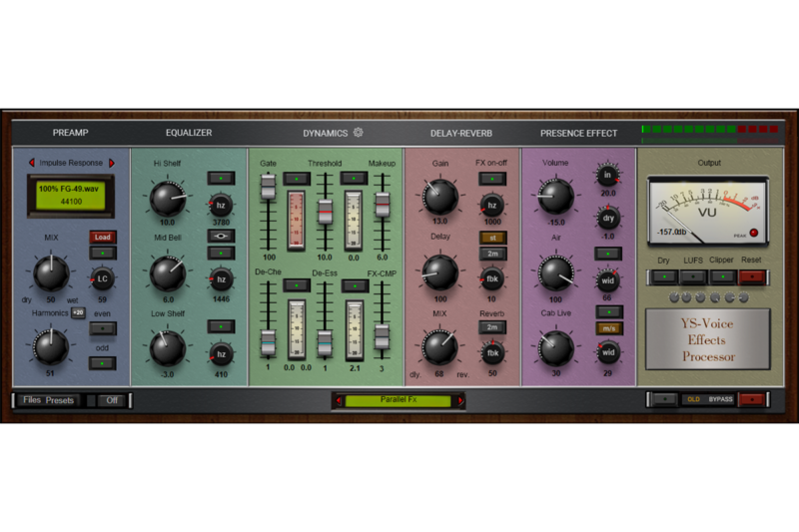Viewport: 799px width, 532px height.
Task: Click the previous Impulse Response arrow
Action: point(31,163)
